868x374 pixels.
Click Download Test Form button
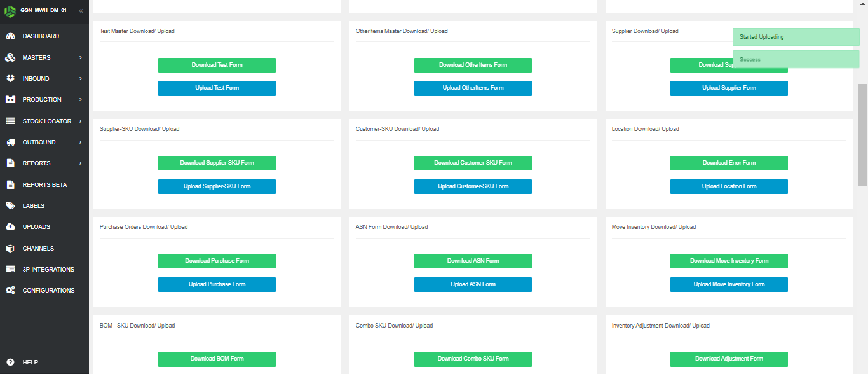pos(217,65)
